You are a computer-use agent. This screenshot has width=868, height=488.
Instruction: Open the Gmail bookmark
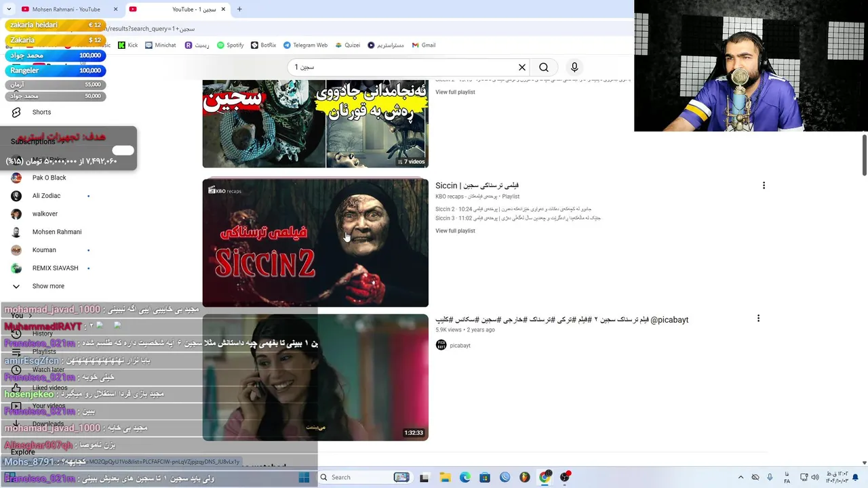pyautogui.click(x=424, y=45)
